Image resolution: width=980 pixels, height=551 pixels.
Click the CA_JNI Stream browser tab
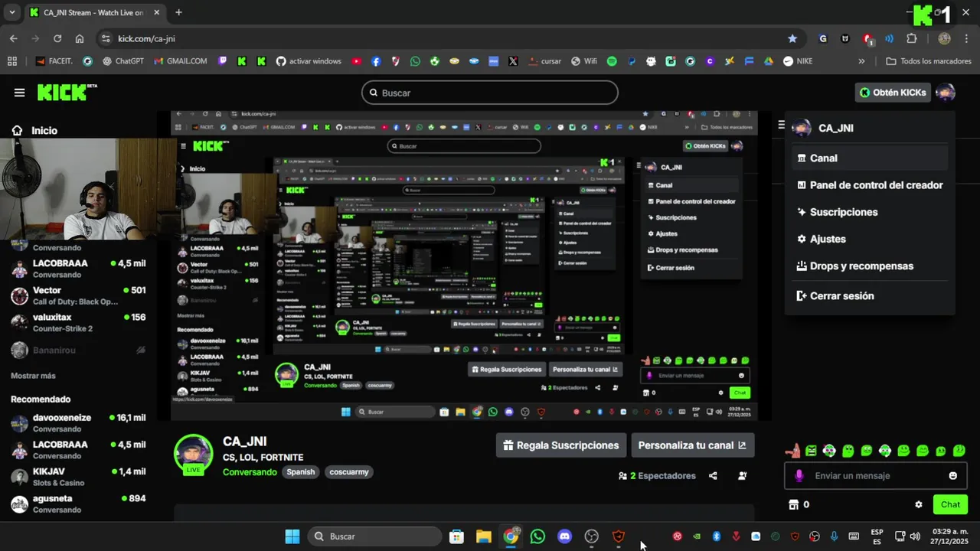click(x=95, y=12)
